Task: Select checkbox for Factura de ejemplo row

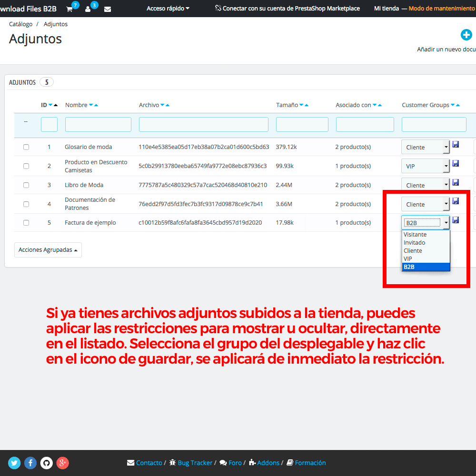Action: [26, 223]
